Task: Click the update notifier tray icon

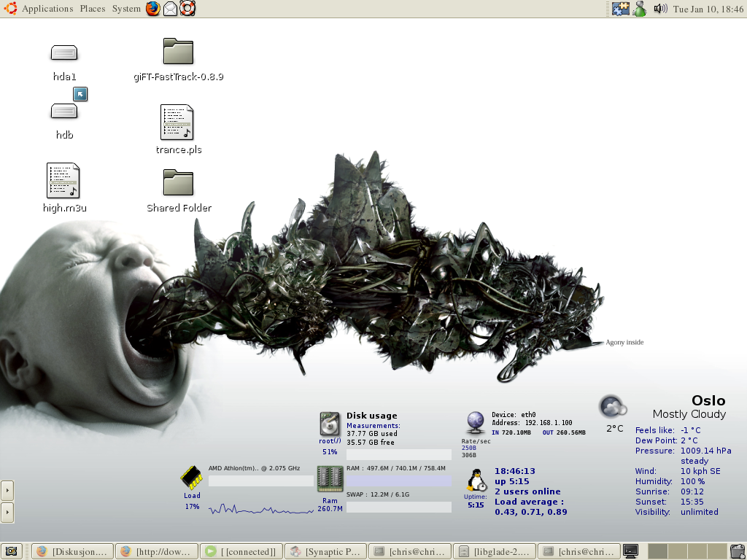Action: pos(621,9)
